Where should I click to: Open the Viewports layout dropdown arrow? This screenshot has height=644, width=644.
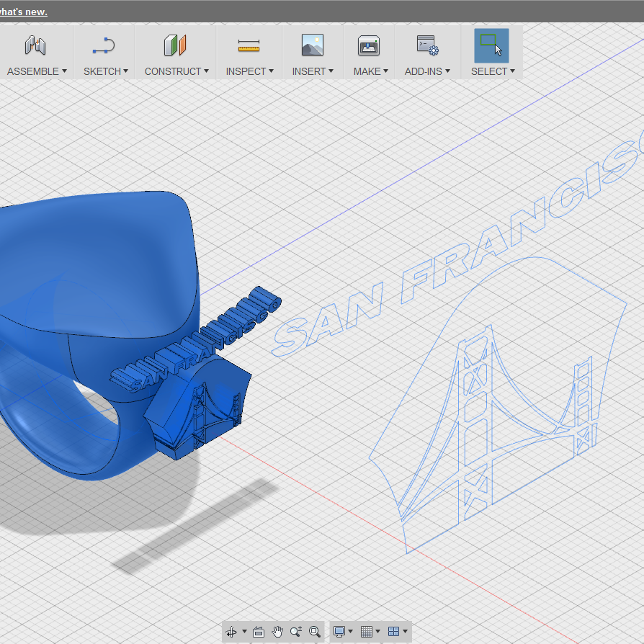pos(405,631)
